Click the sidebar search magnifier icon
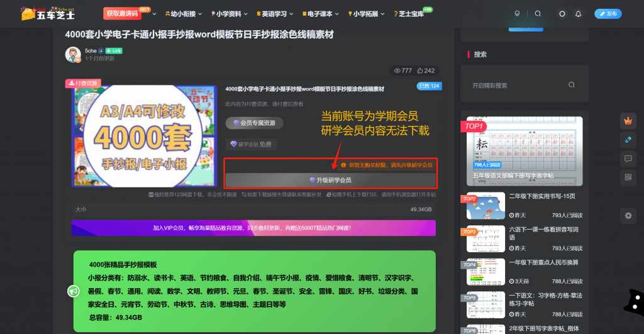Viewport: 644px width, 334px height. point(571,85)
